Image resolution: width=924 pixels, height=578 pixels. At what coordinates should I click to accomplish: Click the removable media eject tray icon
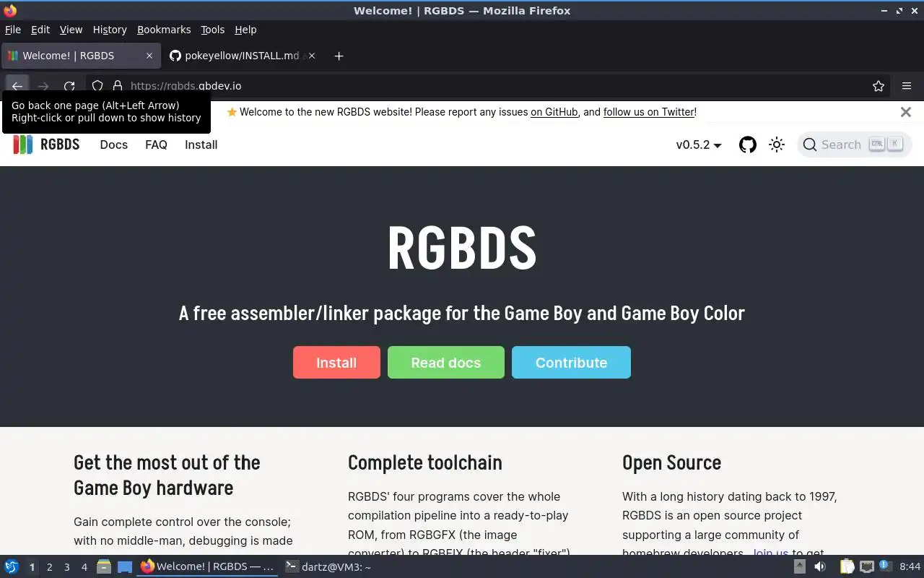pos(799,567)
